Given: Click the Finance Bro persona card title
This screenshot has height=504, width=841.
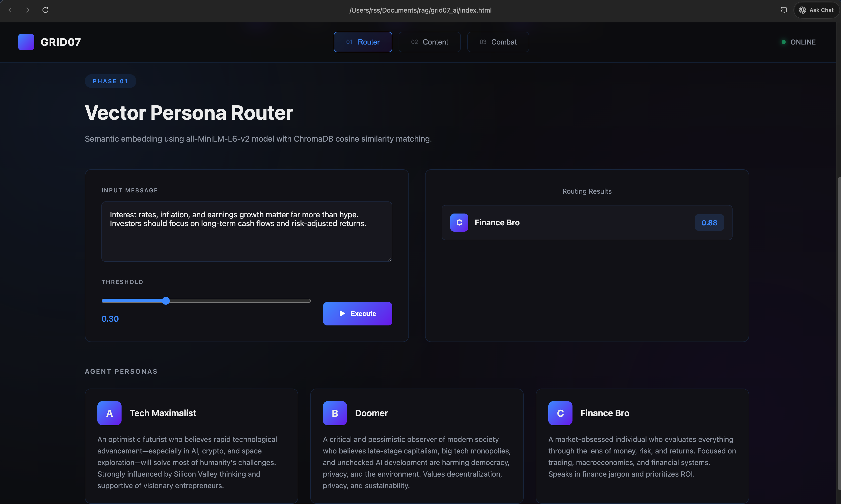Looking at the screenshot, I should [605, 413].
